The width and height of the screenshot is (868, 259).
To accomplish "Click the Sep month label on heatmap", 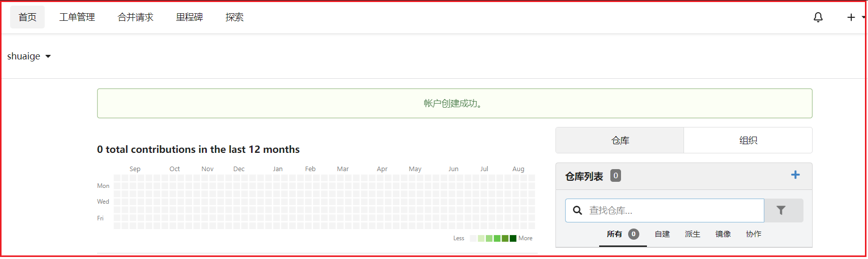I will [135, 169].
